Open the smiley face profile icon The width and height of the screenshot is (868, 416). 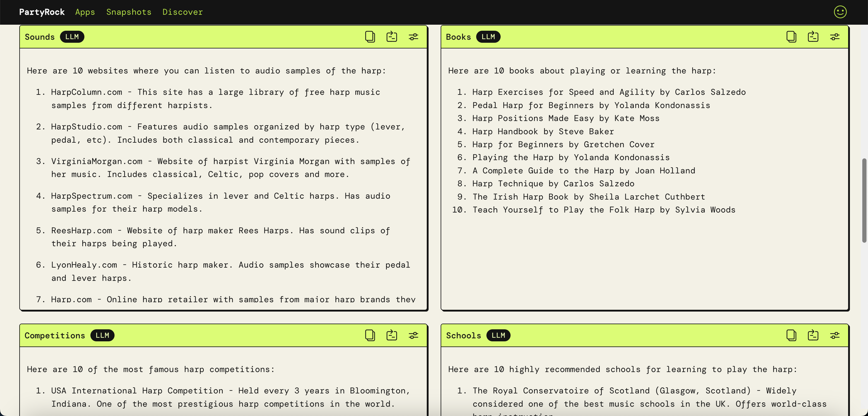click(840, 12)
